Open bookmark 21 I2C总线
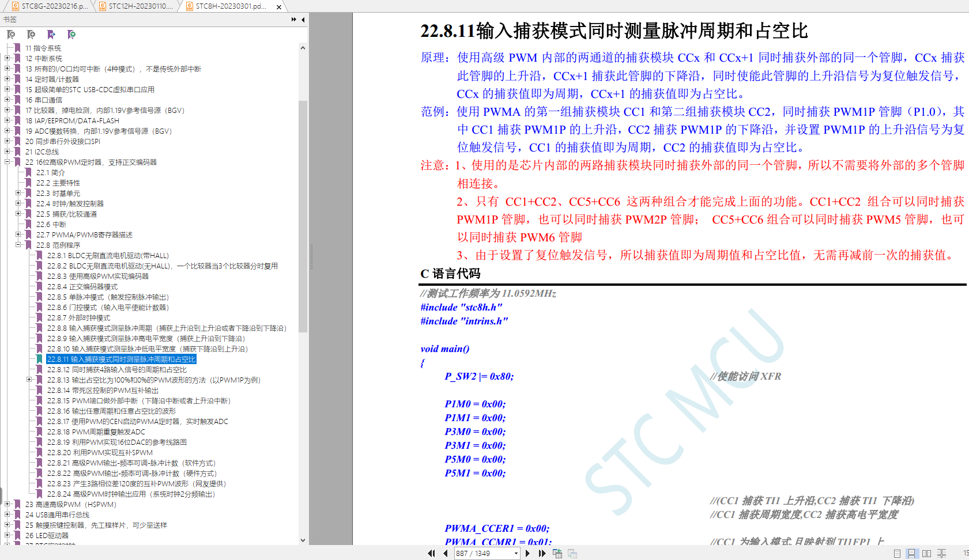The image size is (969, 560). (42, 152)
